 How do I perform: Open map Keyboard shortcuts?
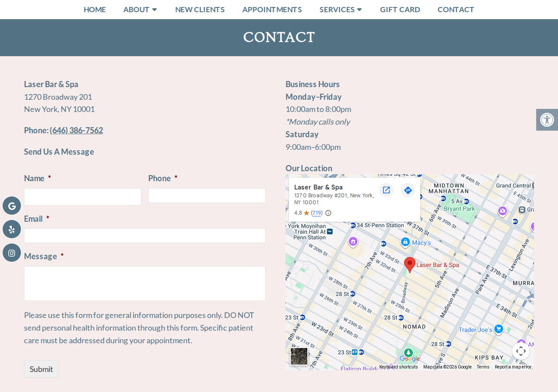point(398,367)
